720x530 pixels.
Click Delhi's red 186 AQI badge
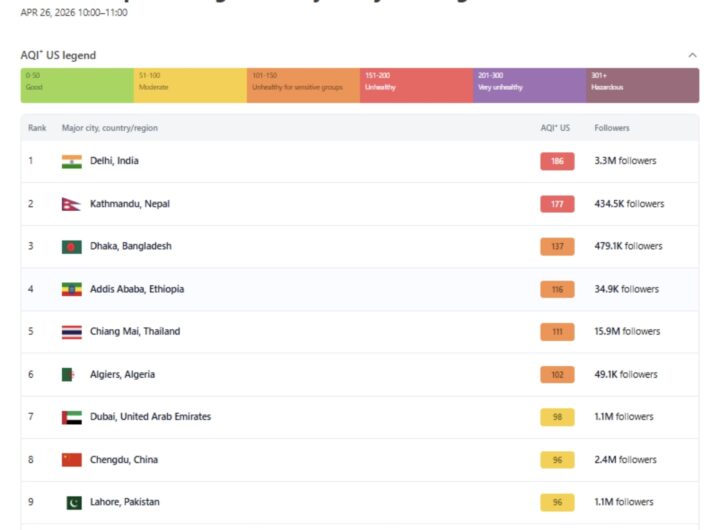coord(557,161)
